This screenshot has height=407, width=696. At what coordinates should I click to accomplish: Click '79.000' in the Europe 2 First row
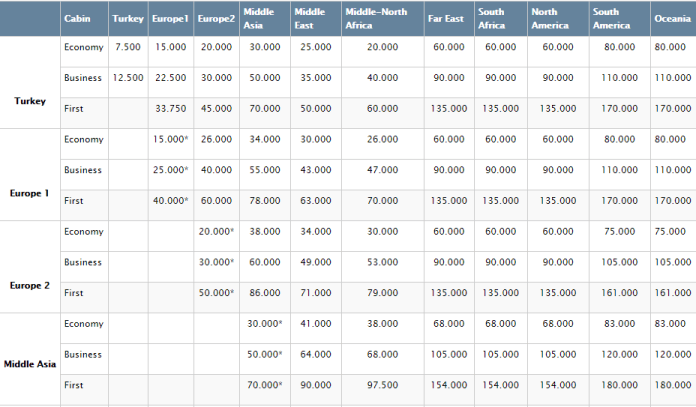(x=383, y=293)
